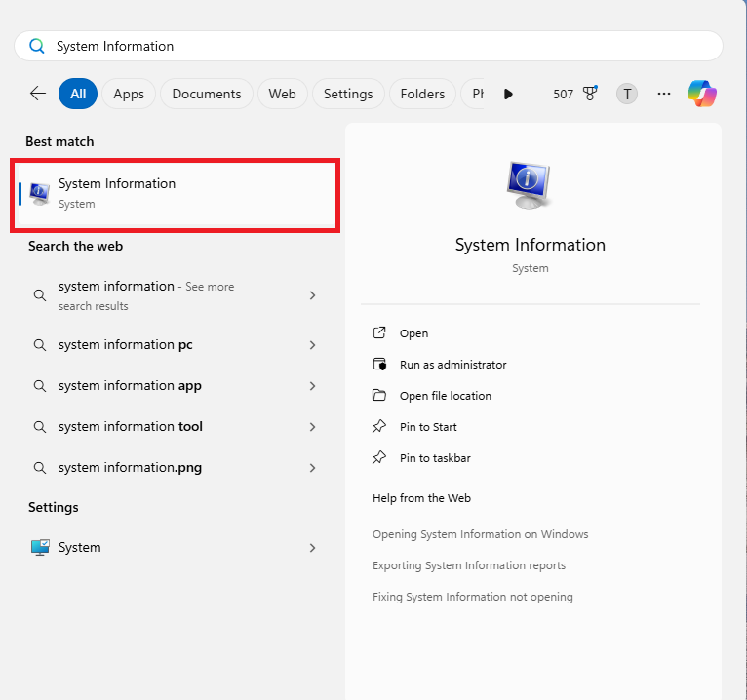Choose Run as administrator

coord(452,365)
